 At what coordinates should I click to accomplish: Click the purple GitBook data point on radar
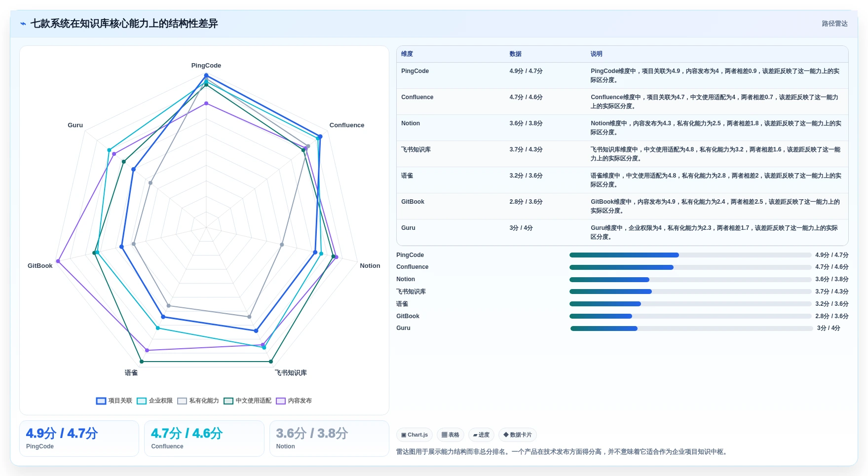point(58,261)
